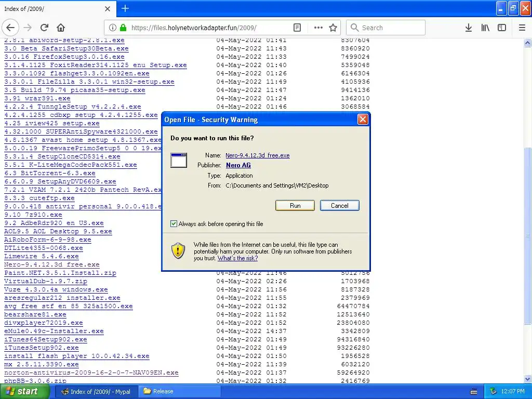Download 3.0_Beta_SafariSetup30Beta.exe
Viewport: 532px width, 399px height.
point(66,48)
